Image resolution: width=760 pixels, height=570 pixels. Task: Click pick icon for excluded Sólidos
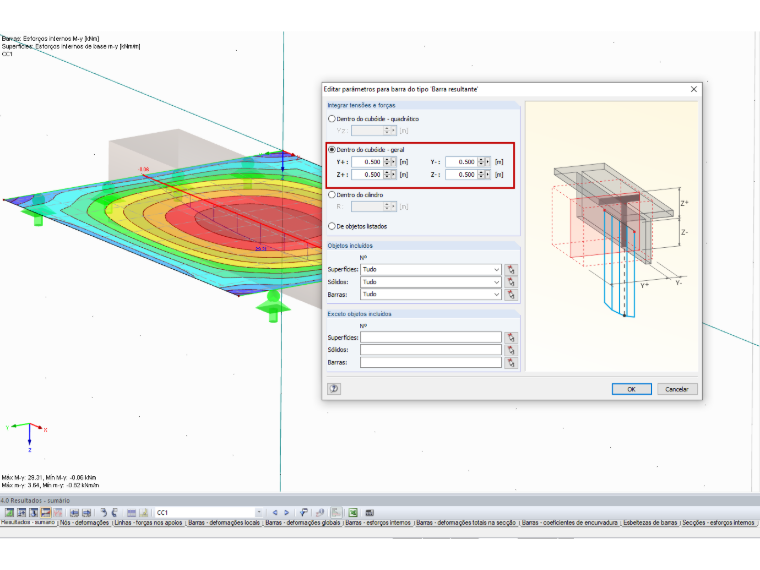pyautogui.click(x=511, y=350)
